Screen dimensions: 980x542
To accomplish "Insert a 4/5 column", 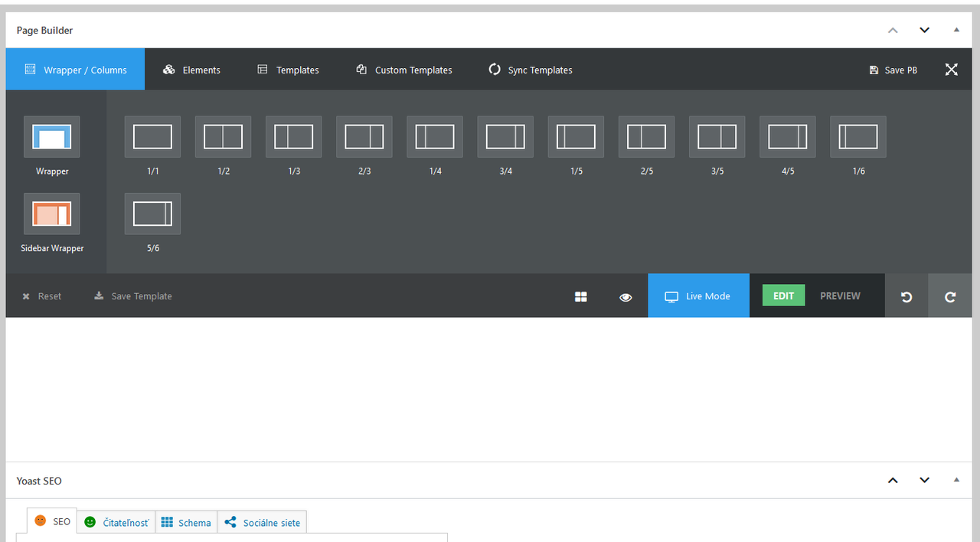I will [788, 137].
